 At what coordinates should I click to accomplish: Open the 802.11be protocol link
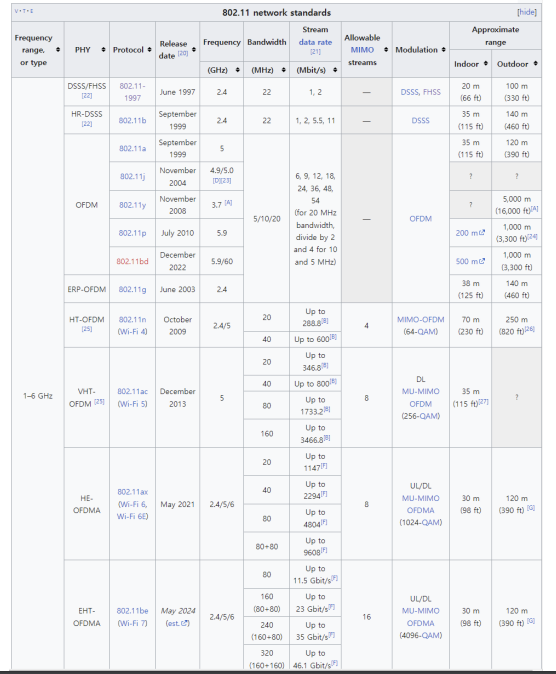132,610
